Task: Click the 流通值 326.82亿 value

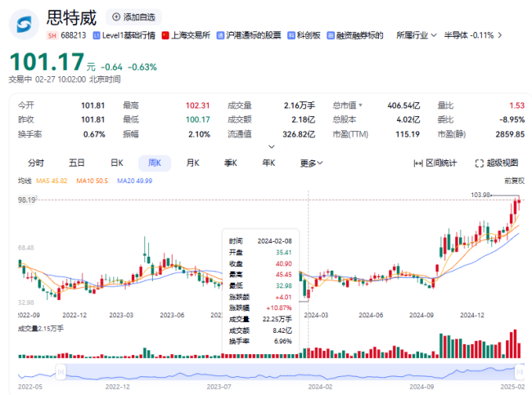Action: (x=299, y=134)
